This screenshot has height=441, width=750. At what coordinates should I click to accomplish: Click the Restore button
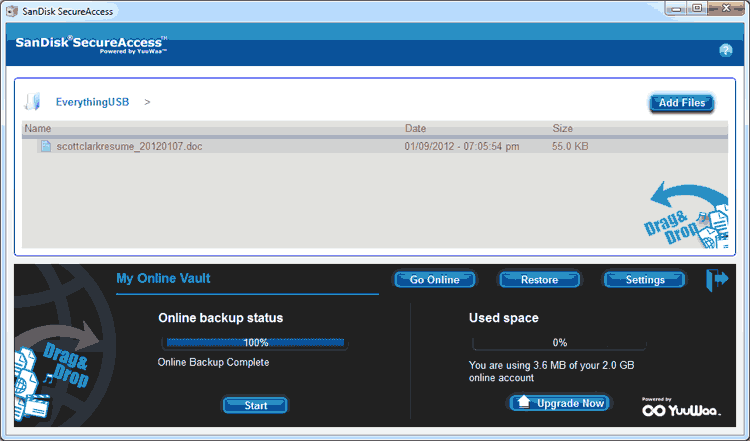pyautogui.click(x=539, y=280)
